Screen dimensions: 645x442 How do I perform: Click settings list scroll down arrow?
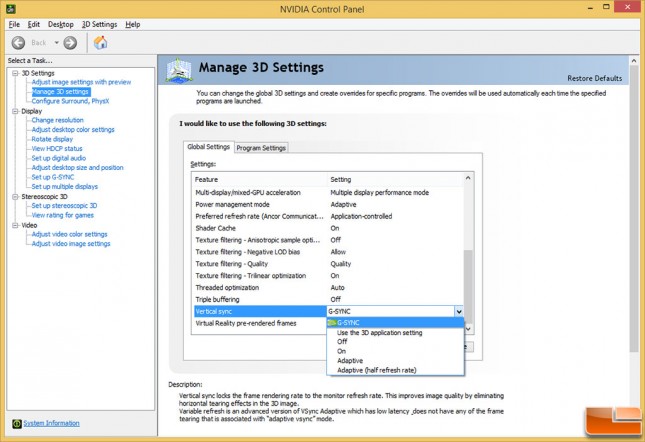[469, 329]
